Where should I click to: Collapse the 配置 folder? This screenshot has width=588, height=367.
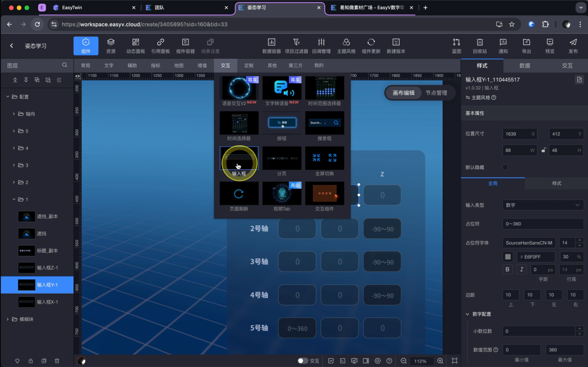pyautogui.click(x=8, y=97)
